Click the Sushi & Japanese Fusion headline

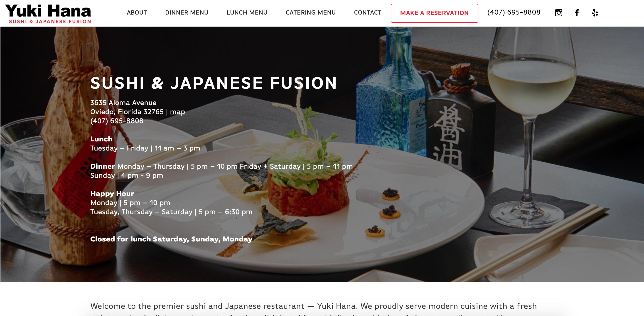214,83
